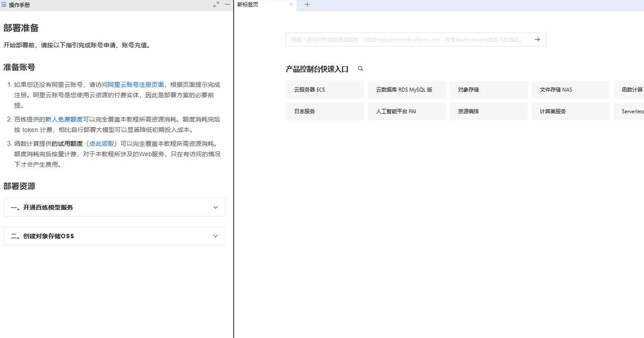644x338 pixels.
Task: Click the go arrow in address box
Action: pos(537,40)
